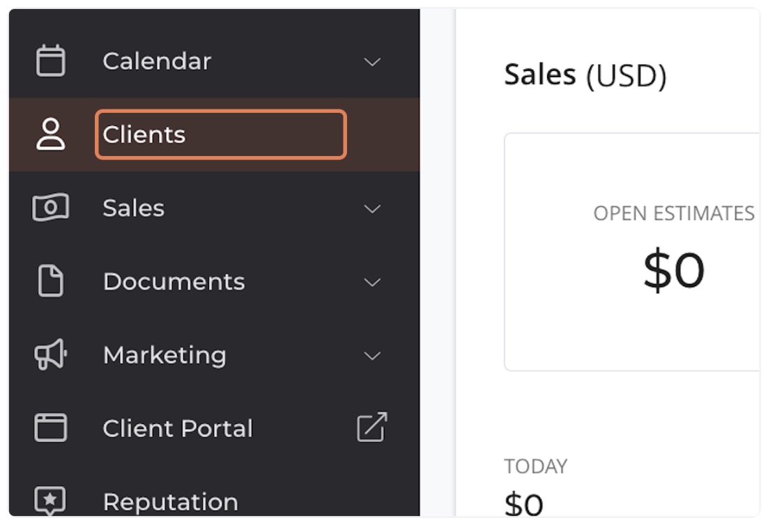
Task: Click the Client Portal window icon
Action: 50,428
